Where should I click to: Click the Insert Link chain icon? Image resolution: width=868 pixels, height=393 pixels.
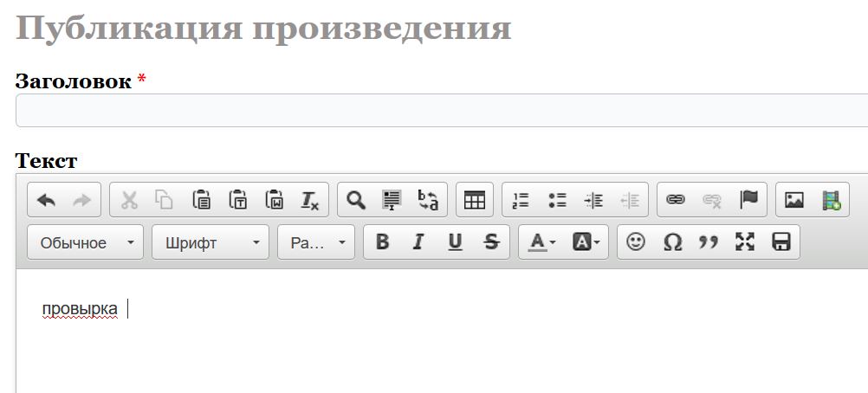click(676, 200)
